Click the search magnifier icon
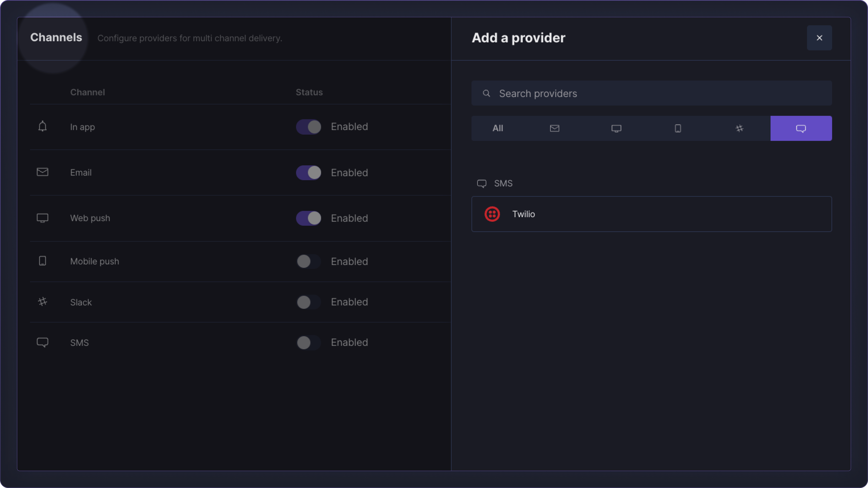This screenshot has height=488, width=868. click(x=486, y=93)
